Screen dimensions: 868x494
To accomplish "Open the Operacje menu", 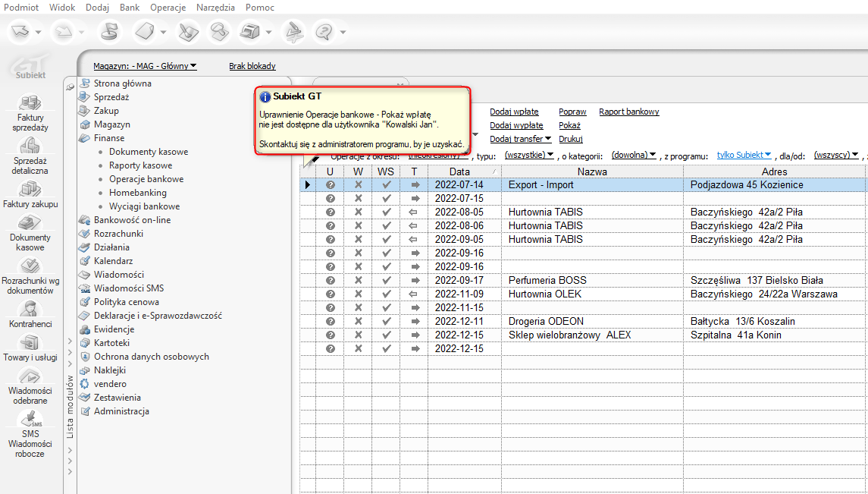I will [x=168, y=7].
